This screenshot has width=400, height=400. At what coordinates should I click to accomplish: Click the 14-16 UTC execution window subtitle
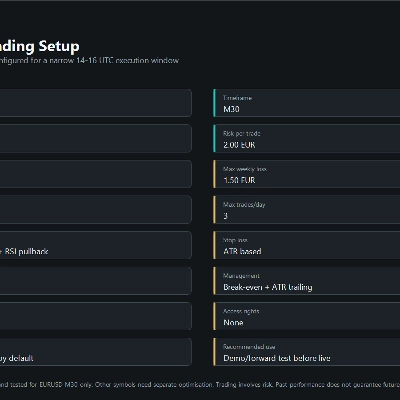click(x=89, y=60)
